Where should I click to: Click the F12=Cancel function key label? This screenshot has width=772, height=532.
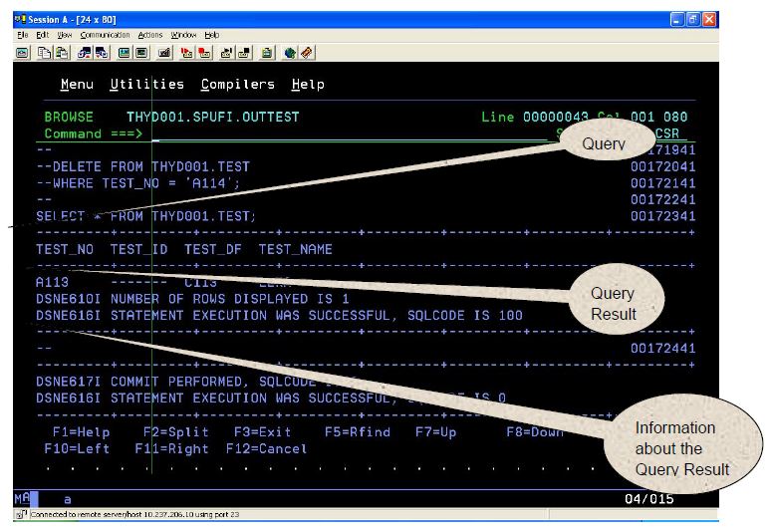pyautogui.click(x=266, y=449)
